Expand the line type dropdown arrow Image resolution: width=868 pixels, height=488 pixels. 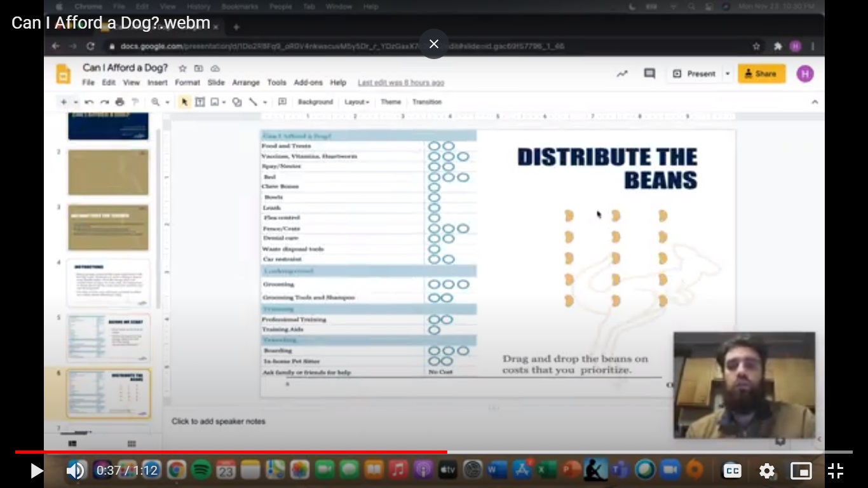pos(265,102)
